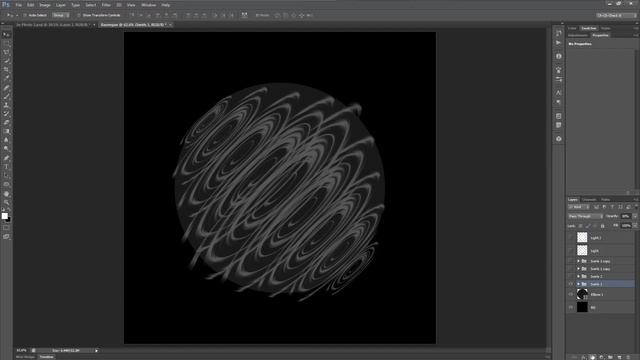Open the File menu
This screenshot has height=360, width=640.
19,5
